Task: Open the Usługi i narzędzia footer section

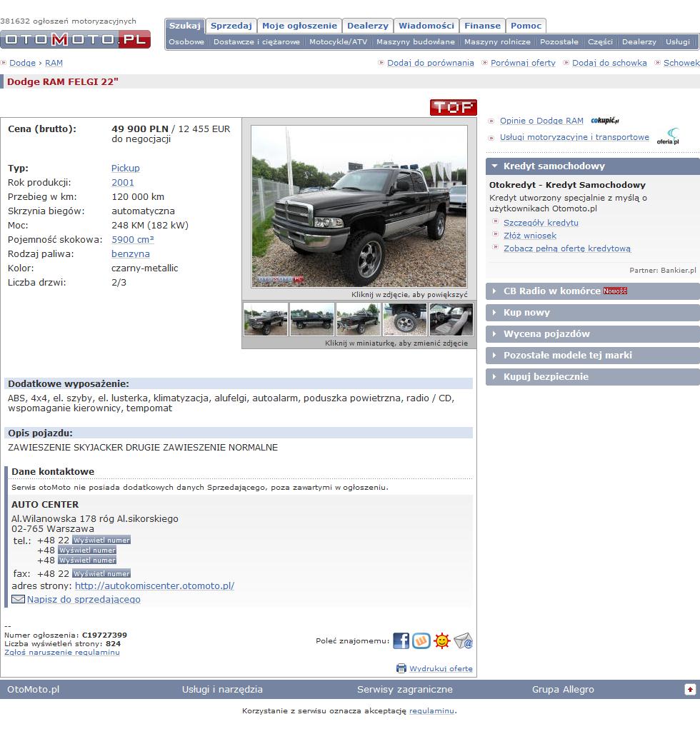Action: [x=222, y=690]
